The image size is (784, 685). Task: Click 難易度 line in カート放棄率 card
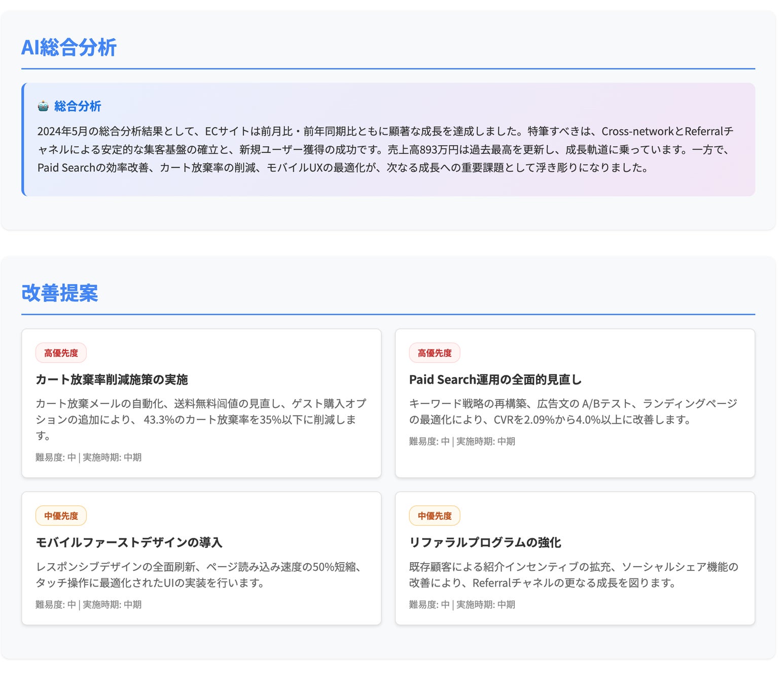pos(88,457)
